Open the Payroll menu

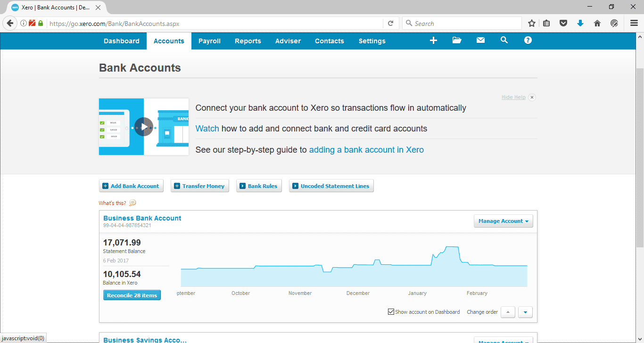[209, 41]
